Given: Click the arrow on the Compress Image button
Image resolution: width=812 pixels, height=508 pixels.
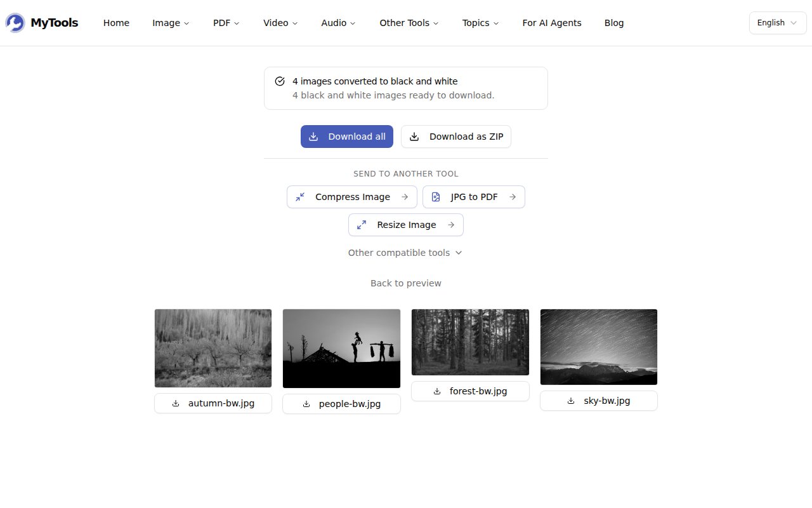Looking at the screenshot, I should [405, 197].
